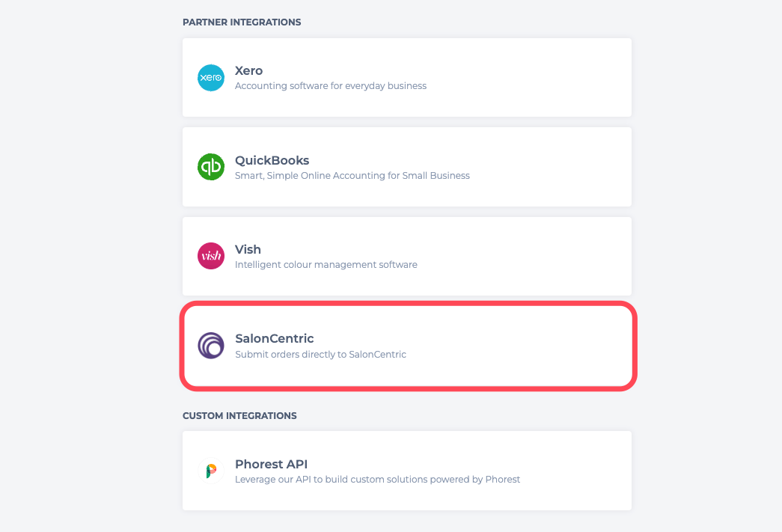This screenshot has width=782, height=532.
Task: Open the Xero integration title
Action: (249, 71)
